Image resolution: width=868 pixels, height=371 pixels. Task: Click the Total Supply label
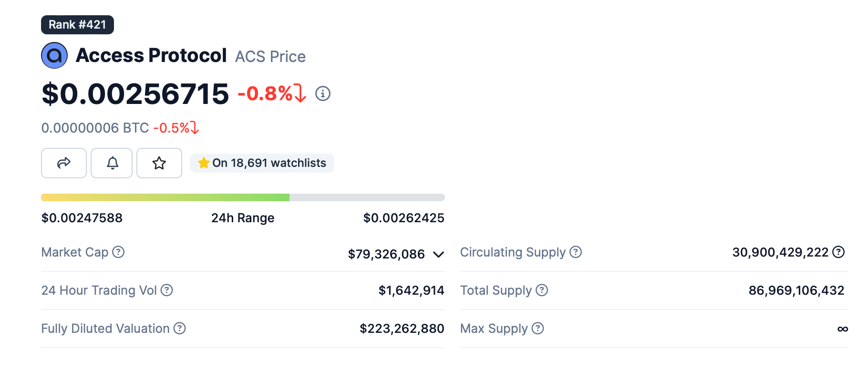click(x=496, y=290)
